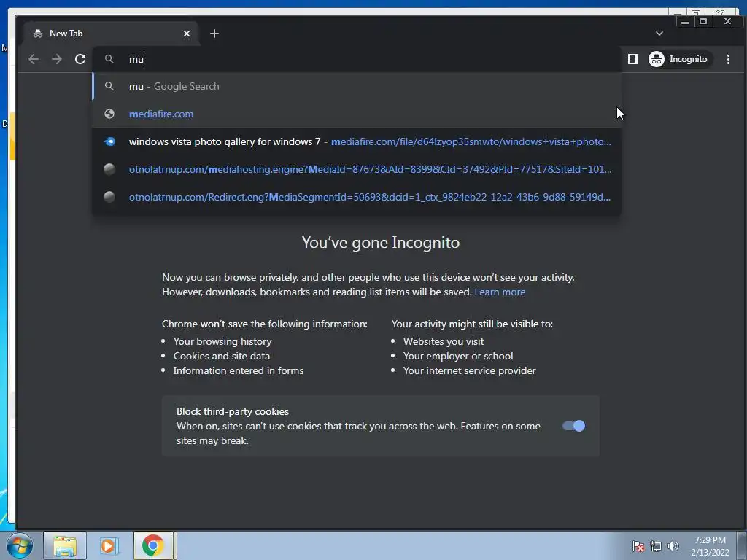The width and height of the screenshot is (747, 560).
Task: Open Windows Media Player from the taskbar
Action: coord(109,545)
